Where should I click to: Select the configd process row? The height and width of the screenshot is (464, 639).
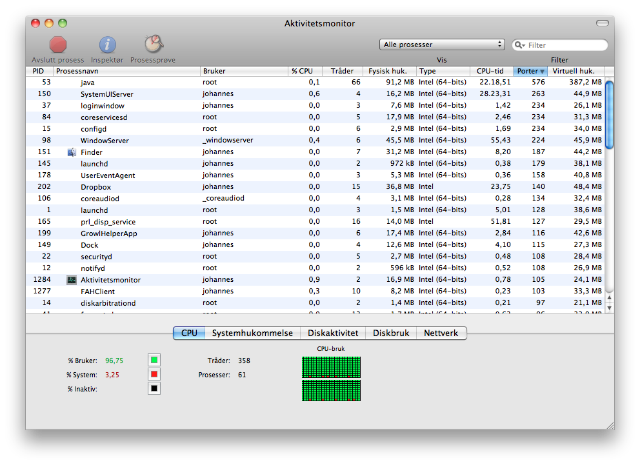(316, 129)
